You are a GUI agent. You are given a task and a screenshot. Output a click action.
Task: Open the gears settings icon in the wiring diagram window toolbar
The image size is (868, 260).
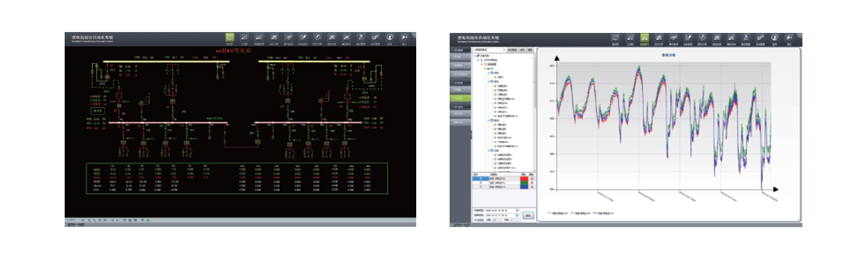click(375, 37)
